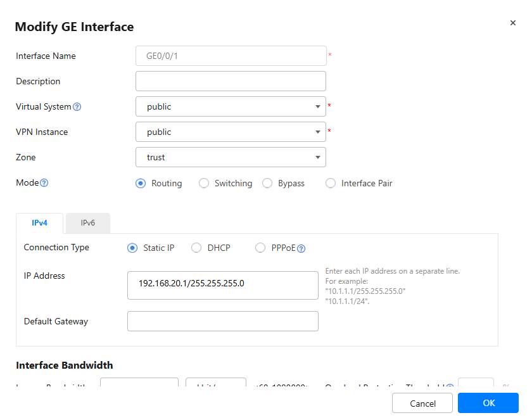This screenshot has width=532, height=420.
Task: Open the Mode help icon
Action: click(x=44, y=183)
